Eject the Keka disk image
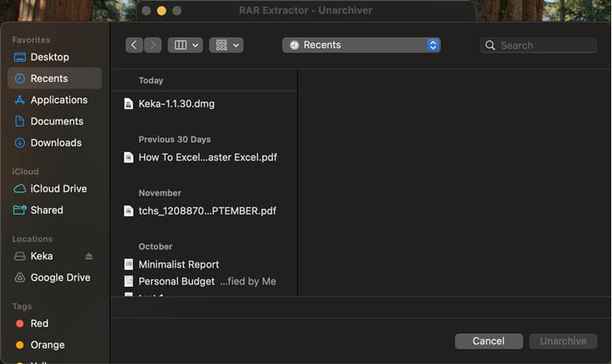This screenshot has width=612, height=364. coord(89,256)
